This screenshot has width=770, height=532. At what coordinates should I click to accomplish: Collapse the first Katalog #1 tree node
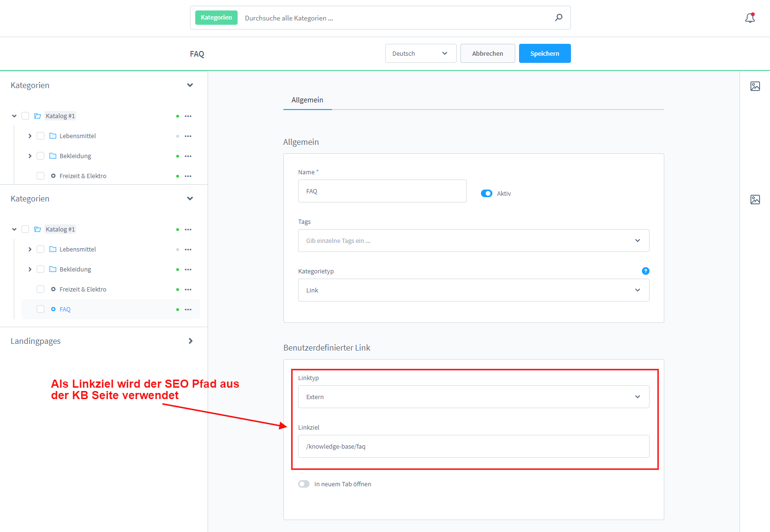pos(14,116)
